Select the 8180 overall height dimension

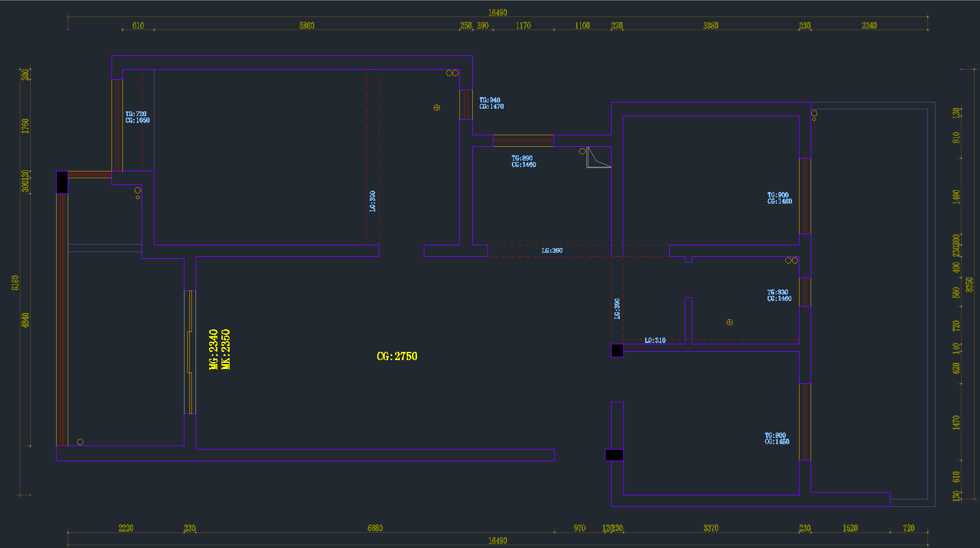[14, 283]
